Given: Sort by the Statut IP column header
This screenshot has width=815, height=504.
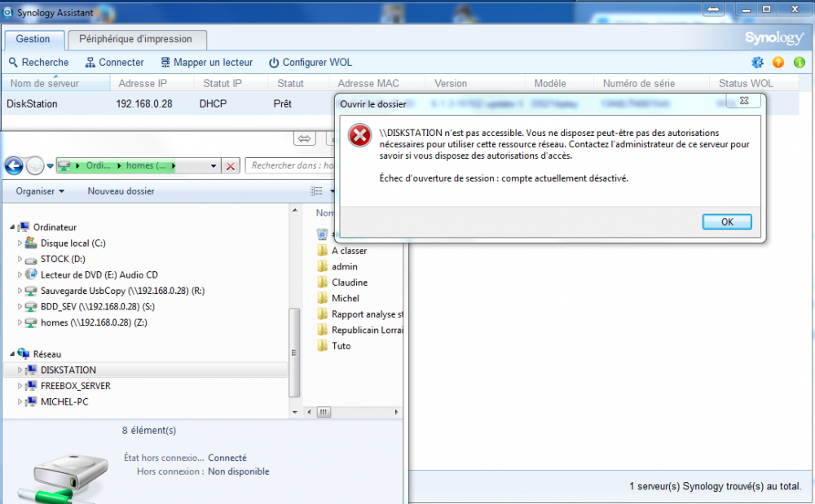Looking at the screenshot, I should (231, 83).
